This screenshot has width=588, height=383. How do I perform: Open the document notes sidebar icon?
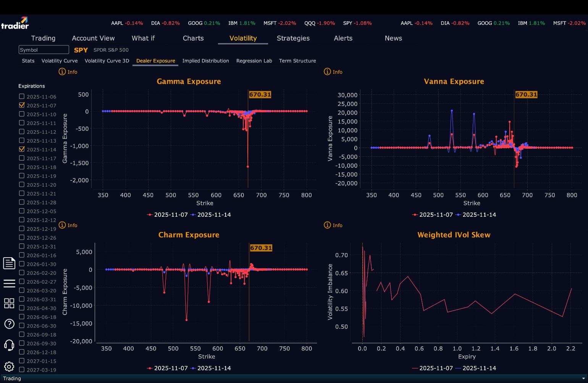click(9, 263)
